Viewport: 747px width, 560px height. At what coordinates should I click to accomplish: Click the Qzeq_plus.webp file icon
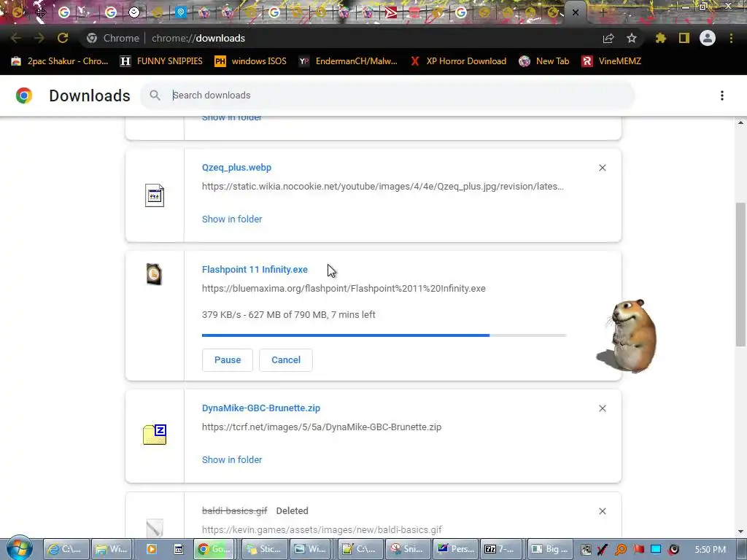(x=155, y=195)
